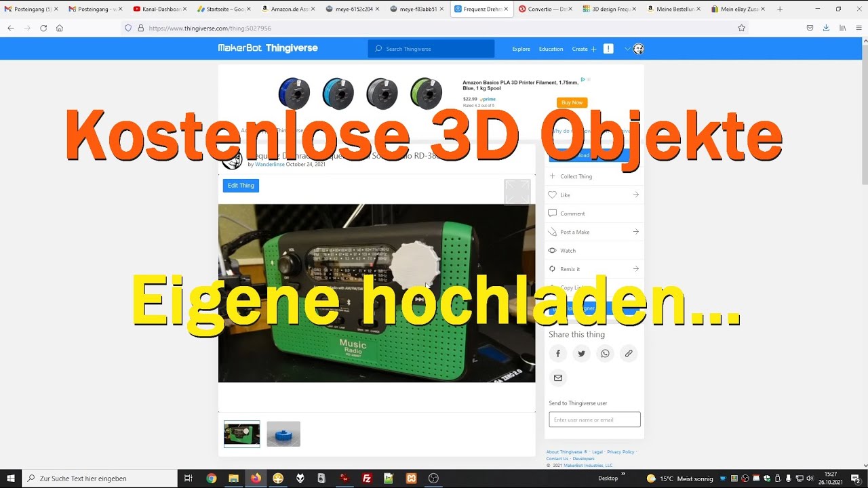Viewport: 868px width, 488px height.
Task: Reload the page with browser refresh icon
Action: point(43,28)
